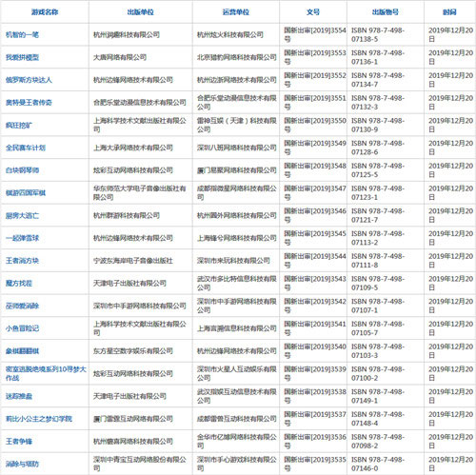Viewport: 476px width, 475px height.
Task: Select approval number 国新出审[2019]3541号
Action: (x=315, y=328)
